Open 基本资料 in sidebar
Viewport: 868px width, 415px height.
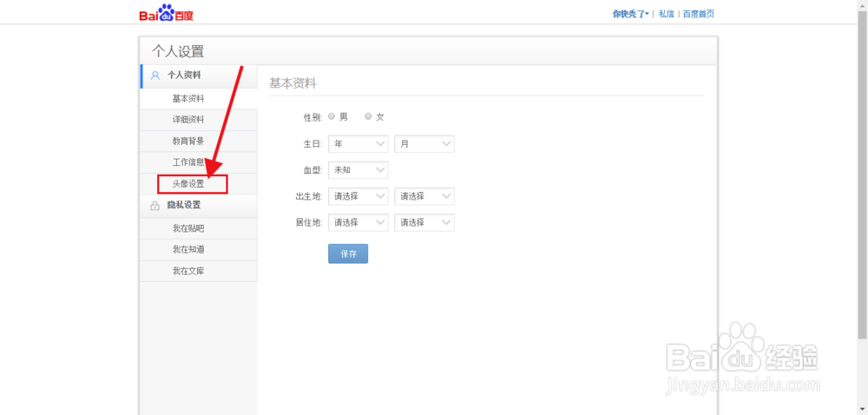coord(199,98)
